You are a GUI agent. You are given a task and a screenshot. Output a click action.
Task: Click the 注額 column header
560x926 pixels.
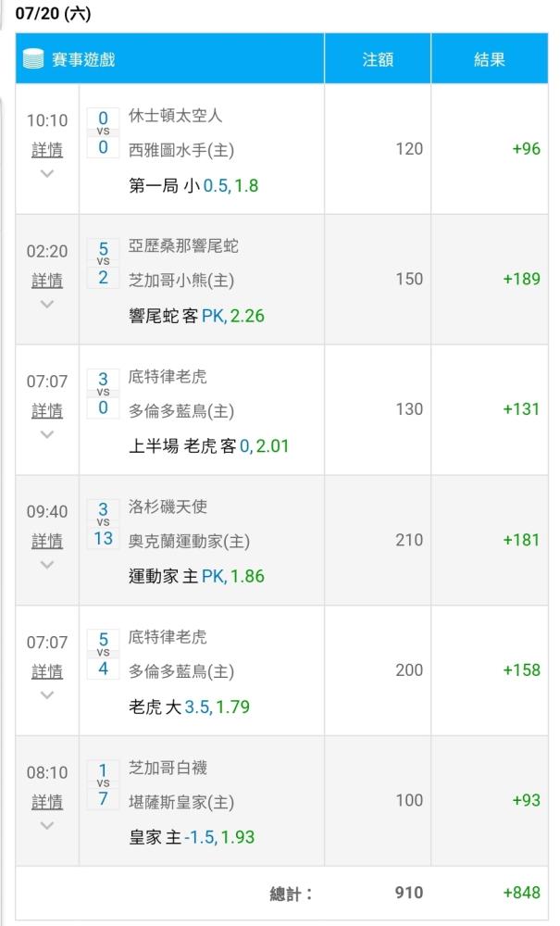click(378, 59)
